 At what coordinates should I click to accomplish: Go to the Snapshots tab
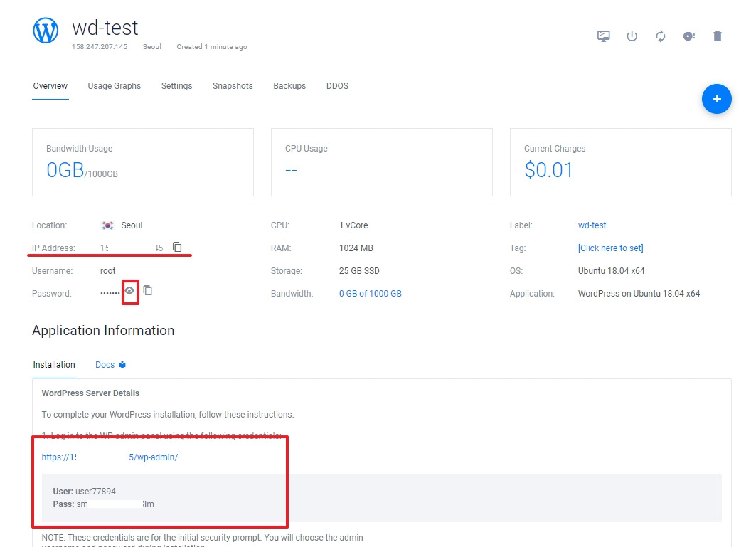click(x=233, y=86)
